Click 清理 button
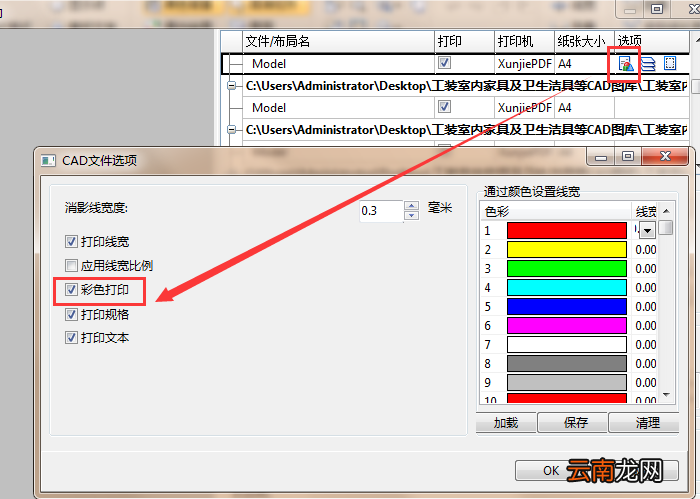Image resolution: width=700 pixels, height=499 pixels. coord(645,422)
